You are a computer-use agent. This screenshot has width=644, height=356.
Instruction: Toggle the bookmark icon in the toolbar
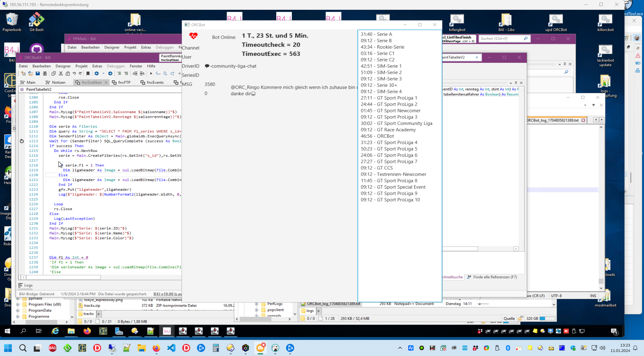click(88, 74)
